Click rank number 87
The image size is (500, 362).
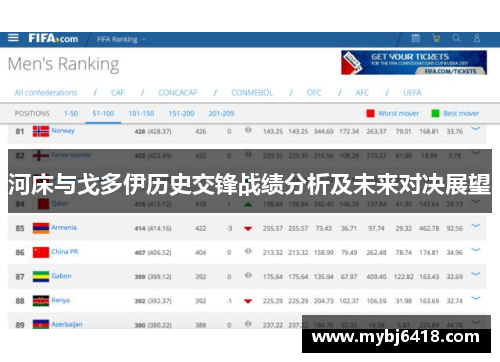point(20,277)
